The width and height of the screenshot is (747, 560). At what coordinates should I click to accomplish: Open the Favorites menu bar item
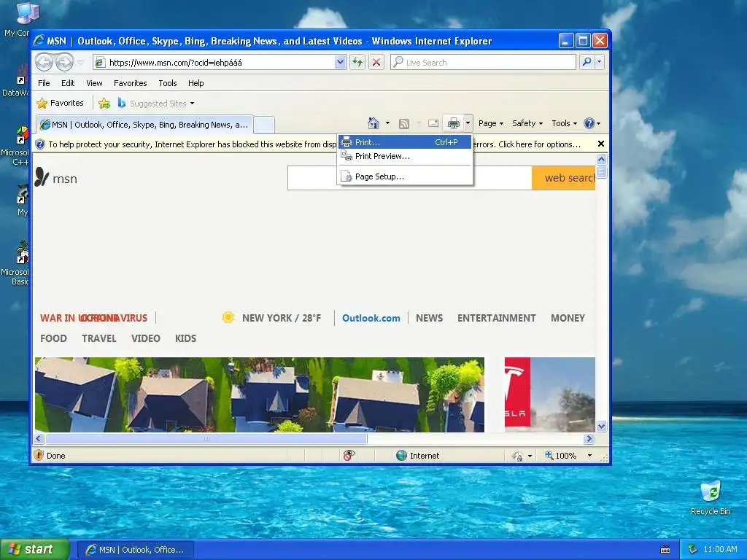click(130, 83)
